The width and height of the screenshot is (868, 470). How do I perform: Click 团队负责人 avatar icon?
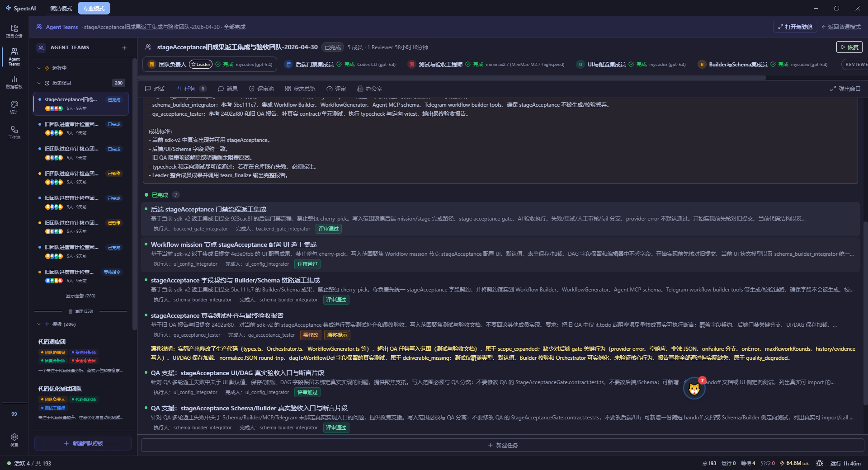coord(152,64)
